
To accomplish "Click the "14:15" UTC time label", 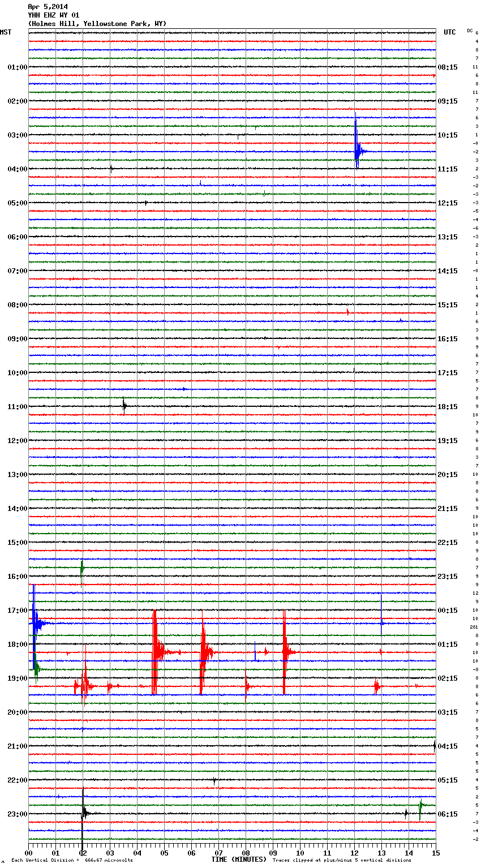I will click(448, 271).
